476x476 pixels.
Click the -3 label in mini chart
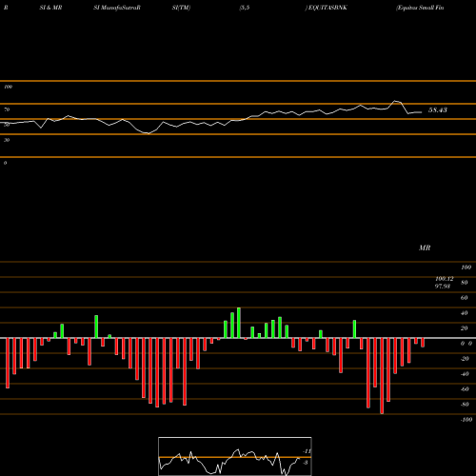click(x=306, y=463)
